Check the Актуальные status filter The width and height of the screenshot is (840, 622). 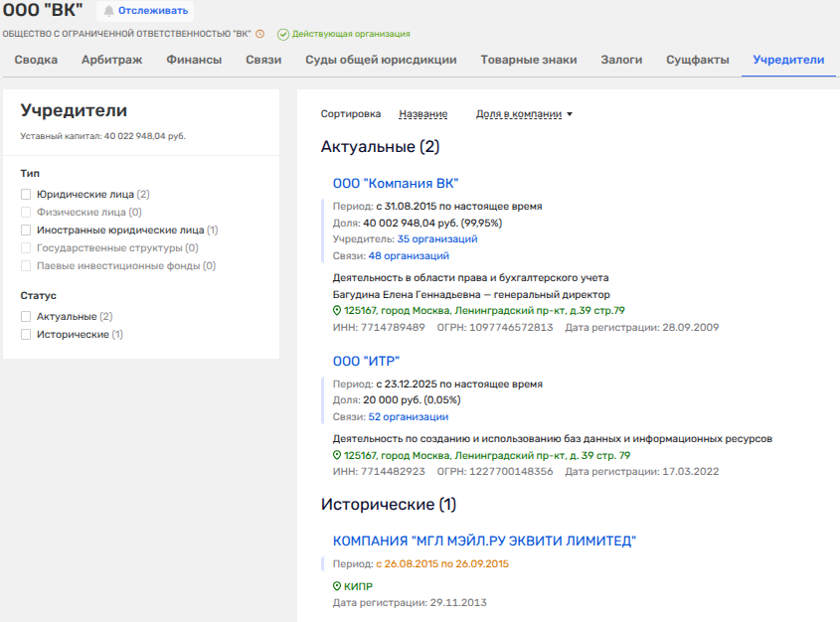coord(26,317)
